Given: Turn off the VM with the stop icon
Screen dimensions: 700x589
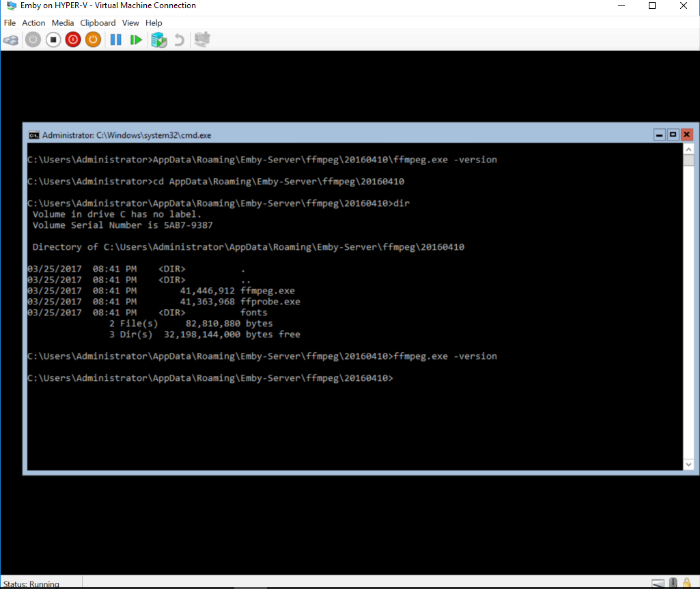Looking at the screenshot, I should [53, 40].
